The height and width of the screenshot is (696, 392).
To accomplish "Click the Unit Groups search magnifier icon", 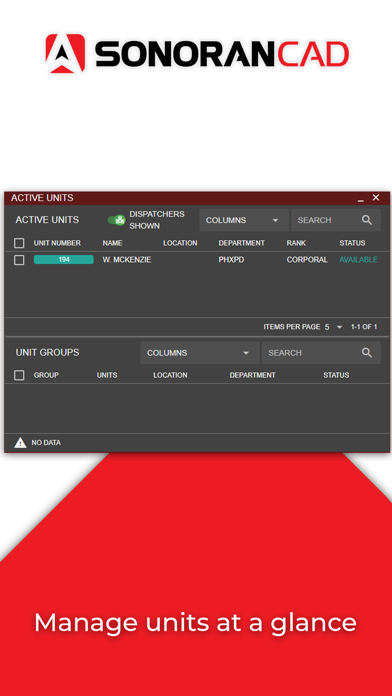I will tap(367, 353).
